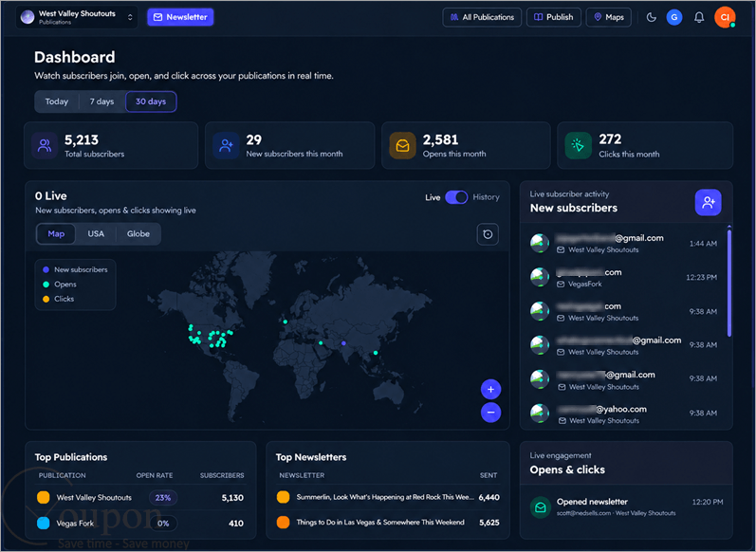Viewport: 756px width, 552px height.
Task: Click the blue G avatar
Action: coord(674,17)
